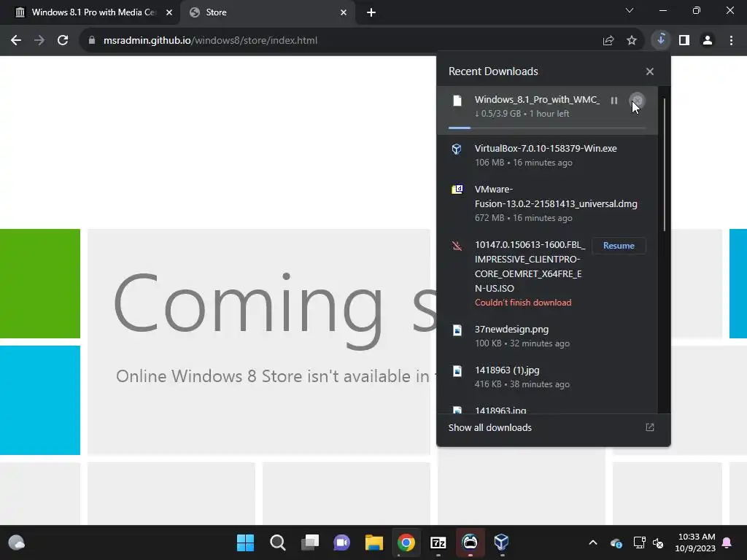
Task: Click the 1418963 (1).jpg file icon
Action: pos(457,371)
